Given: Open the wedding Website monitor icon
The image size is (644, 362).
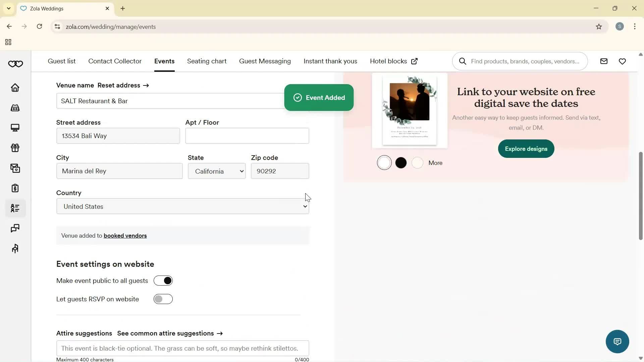Looking at the screenshot, I should click(15, 128).
